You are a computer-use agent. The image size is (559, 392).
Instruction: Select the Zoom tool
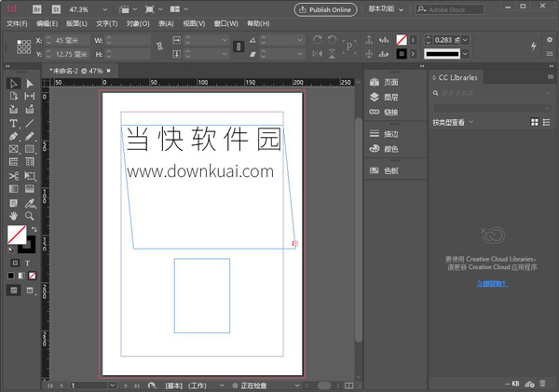pos(30,216)
